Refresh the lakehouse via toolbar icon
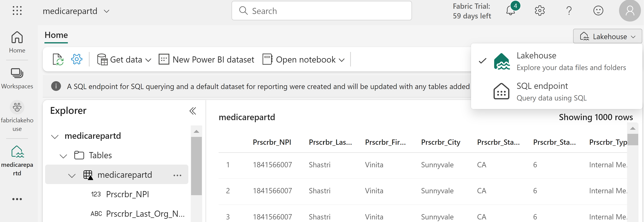 click(x=58, y=59)
